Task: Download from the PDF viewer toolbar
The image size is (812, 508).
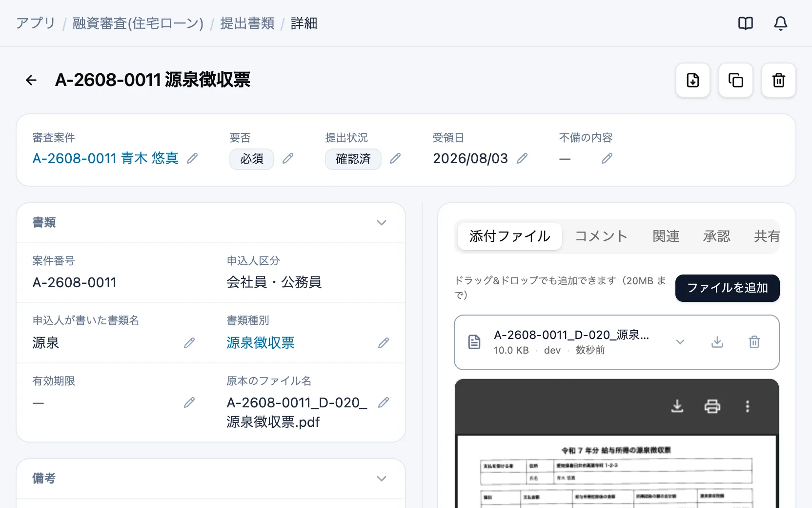Action: (x=677, y=406)
